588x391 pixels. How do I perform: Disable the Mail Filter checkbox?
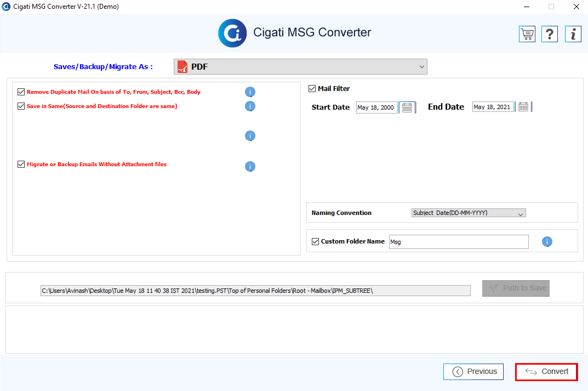pos(312,88)
